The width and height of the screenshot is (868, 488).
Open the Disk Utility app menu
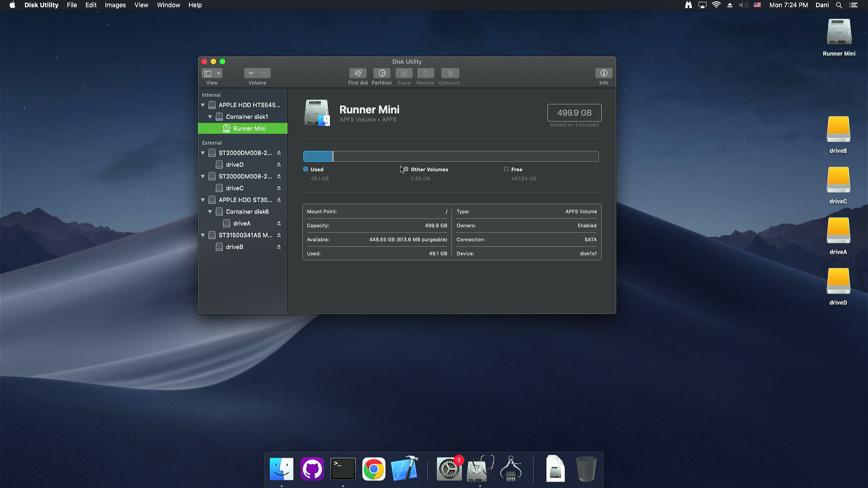click(41, 5)
